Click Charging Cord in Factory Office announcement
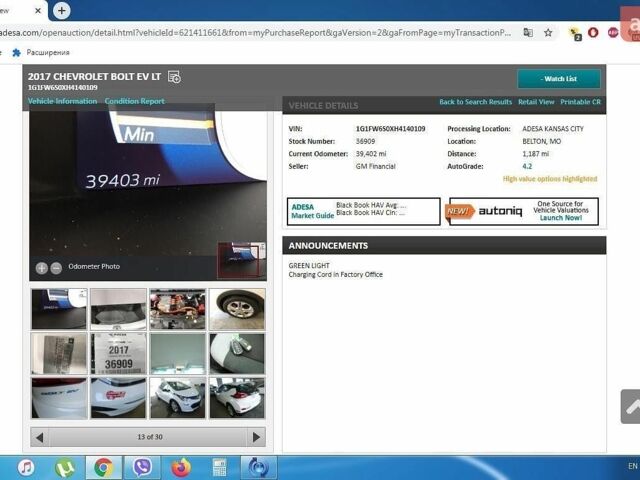The width and height of the screenshot is (640, 480). pos(336,275)
